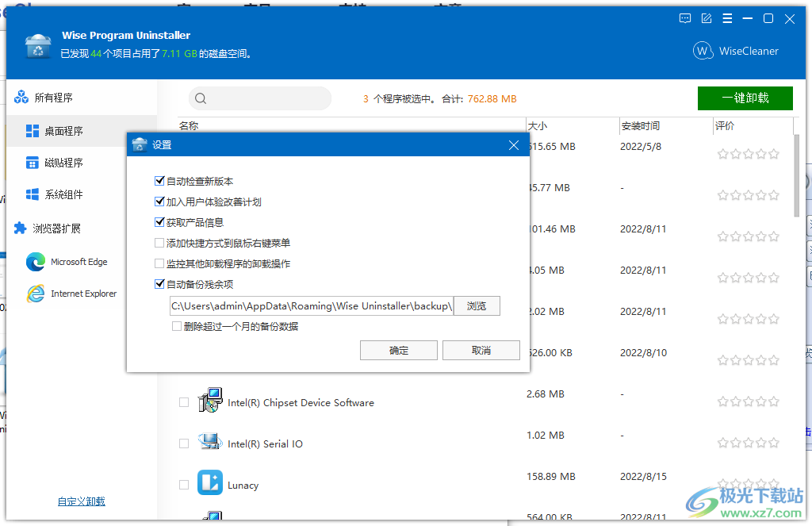Viewport: 812px width, 526px height.
Task: Uncheck 获取产品信息 option
Action: coord(159,221)
